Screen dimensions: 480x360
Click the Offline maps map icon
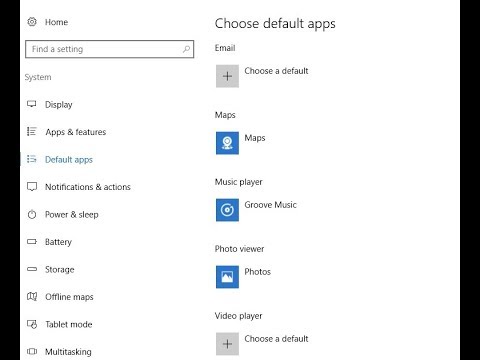pos(32,296)
